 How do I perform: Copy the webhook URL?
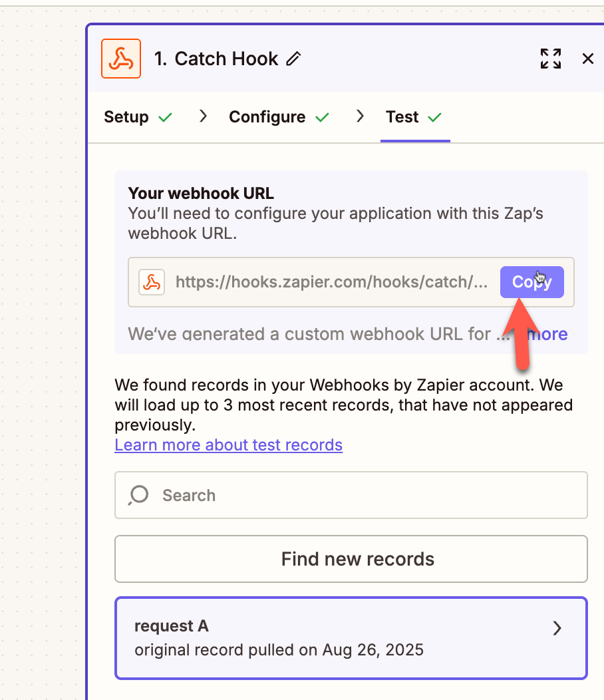531,281
